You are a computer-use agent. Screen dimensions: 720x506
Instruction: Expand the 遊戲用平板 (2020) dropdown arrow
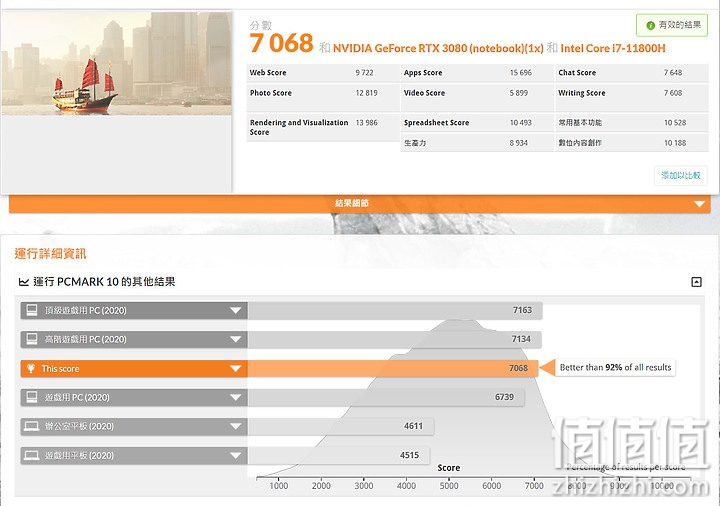[236, 455]
